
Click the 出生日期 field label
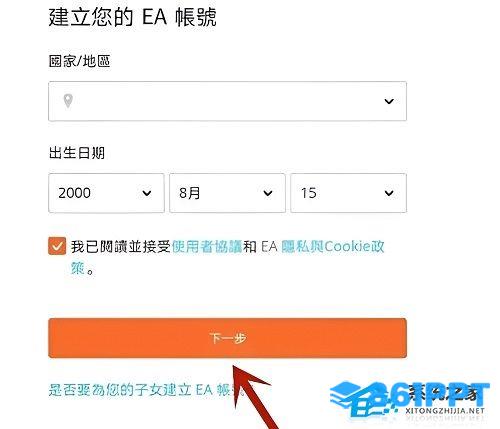(77, 153)
